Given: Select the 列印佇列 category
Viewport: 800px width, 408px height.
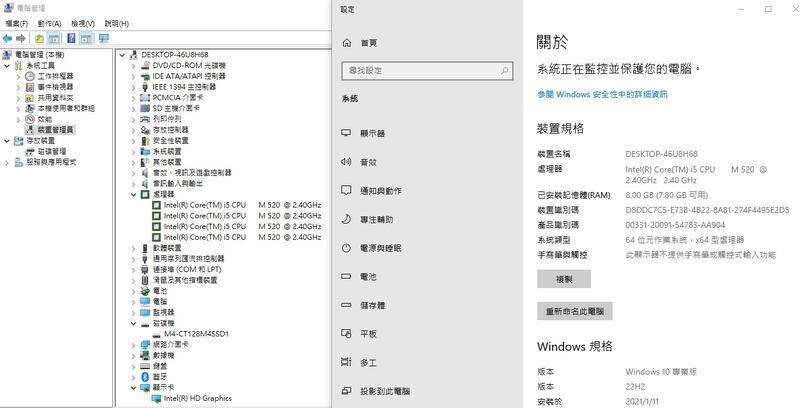Looking at the screenshot, I should [x=167, y=119].
